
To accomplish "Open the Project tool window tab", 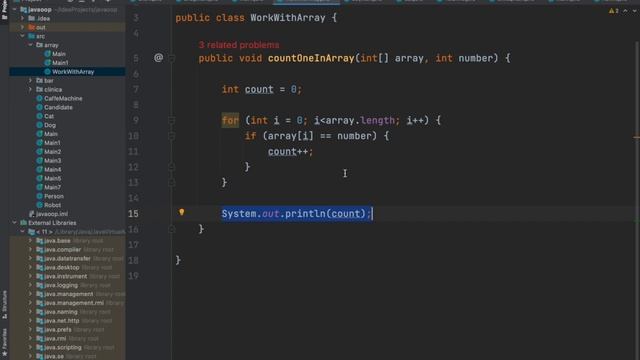I will 4,9.
